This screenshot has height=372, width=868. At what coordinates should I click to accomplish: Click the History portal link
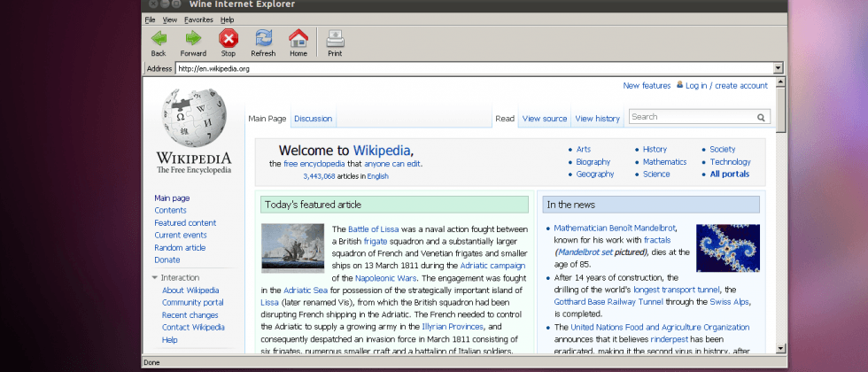pyautogui.click(x=655, y=150)
